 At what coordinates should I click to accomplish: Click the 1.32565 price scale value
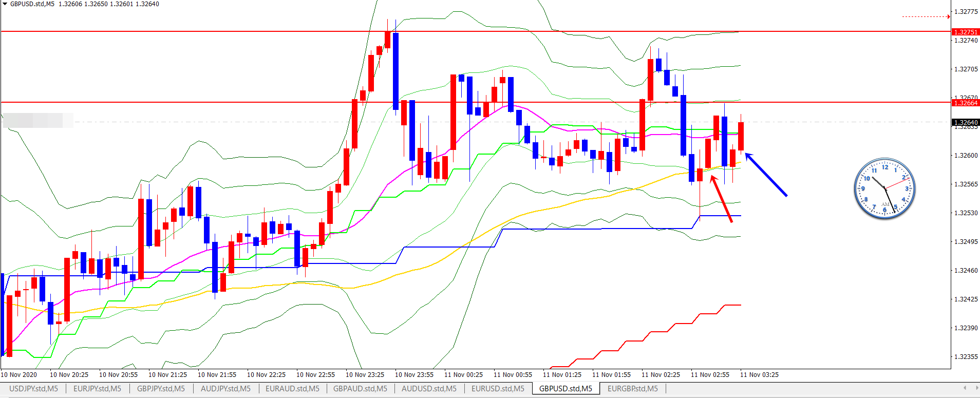tap(966, 184)
